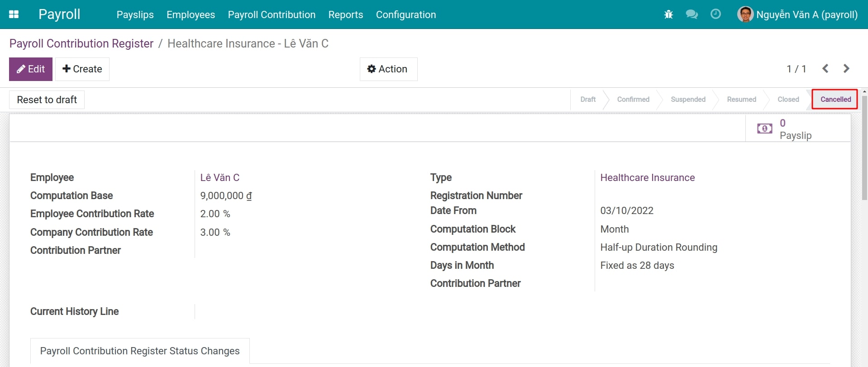Click the bug debug tools icon

click(x=668, y=14)
